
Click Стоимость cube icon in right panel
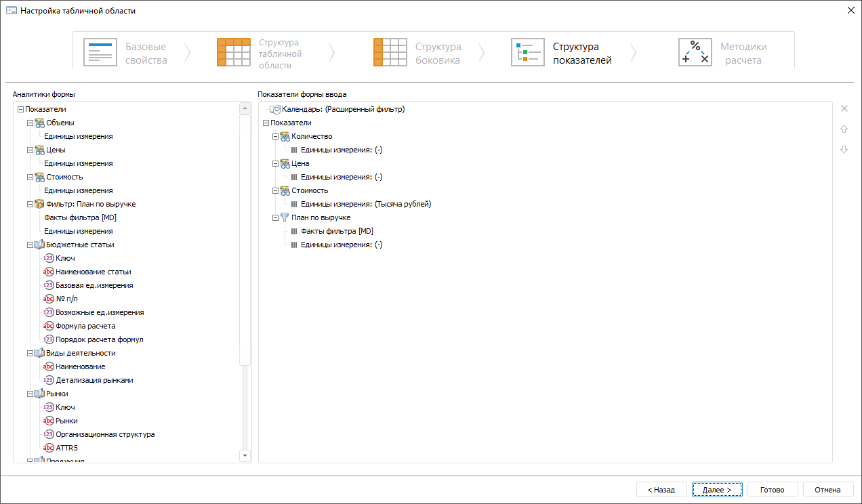click(x=285, y=190)
